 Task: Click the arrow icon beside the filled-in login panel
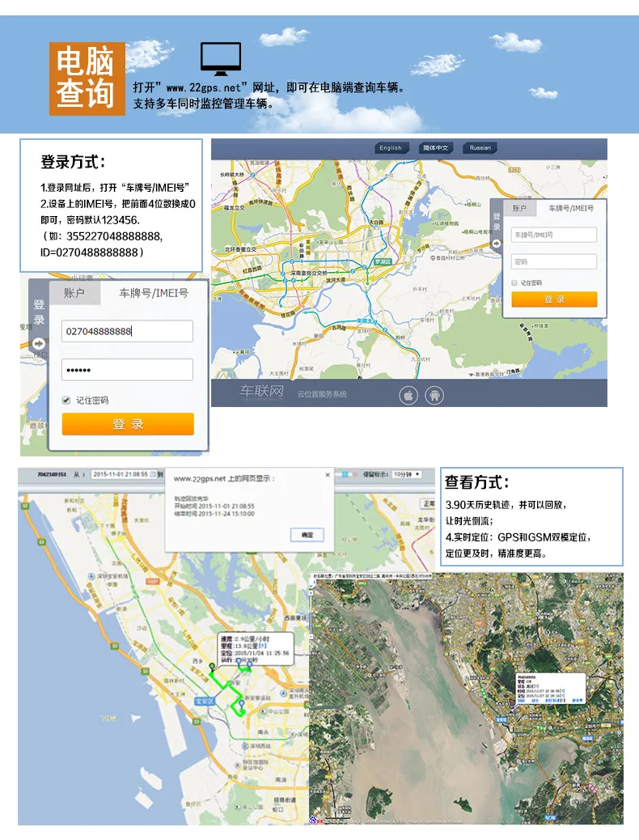tap(39, 344)
